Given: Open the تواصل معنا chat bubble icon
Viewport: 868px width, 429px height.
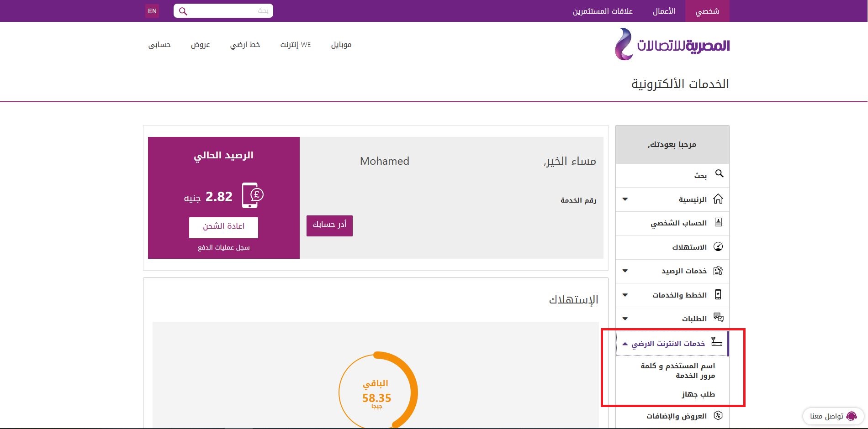Looking at the screenshot, I should tap(851, 416).
